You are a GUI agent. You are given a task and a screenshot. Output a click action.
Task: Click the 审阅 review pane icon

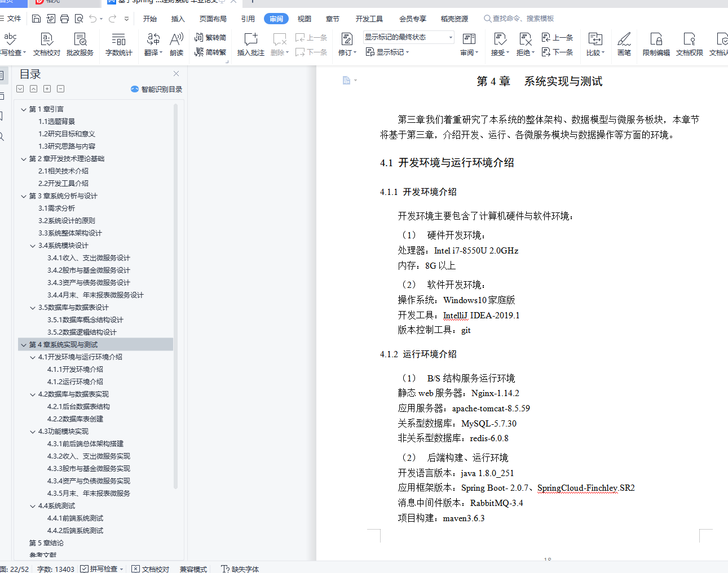(469, 39)
